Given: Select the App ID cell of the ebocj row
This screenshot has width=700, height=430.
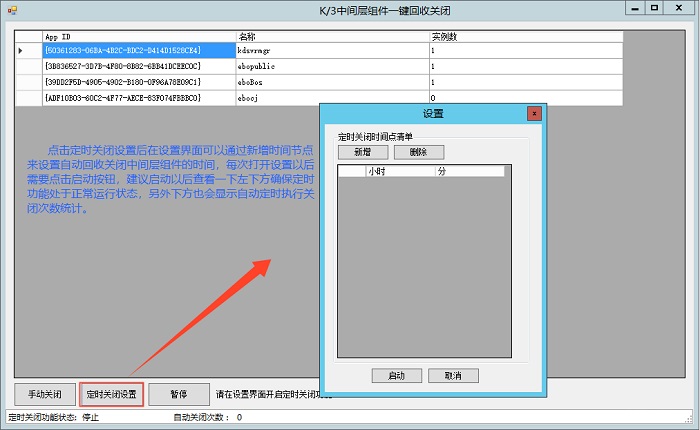Looking at the screenshot, I should (x=138, y=97).
